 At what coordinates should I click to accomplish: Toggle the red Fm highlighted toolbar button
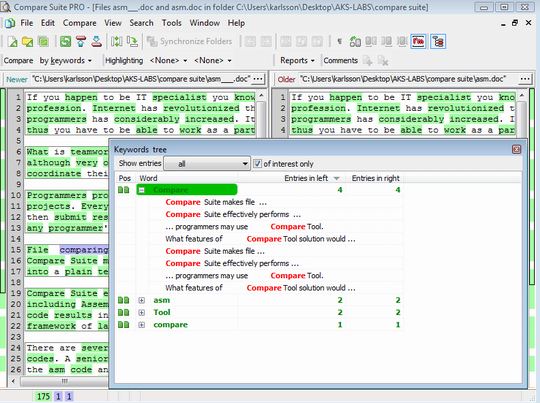[418, 41]
